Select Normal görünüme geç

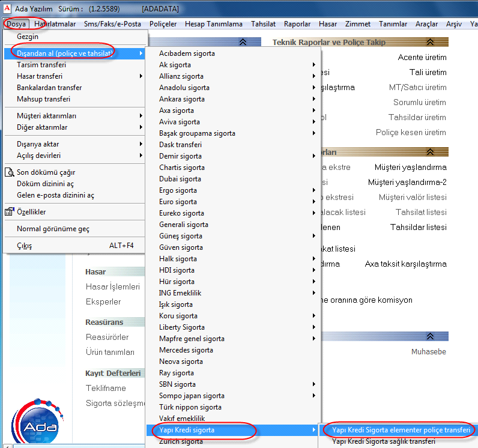click(53, 229)
